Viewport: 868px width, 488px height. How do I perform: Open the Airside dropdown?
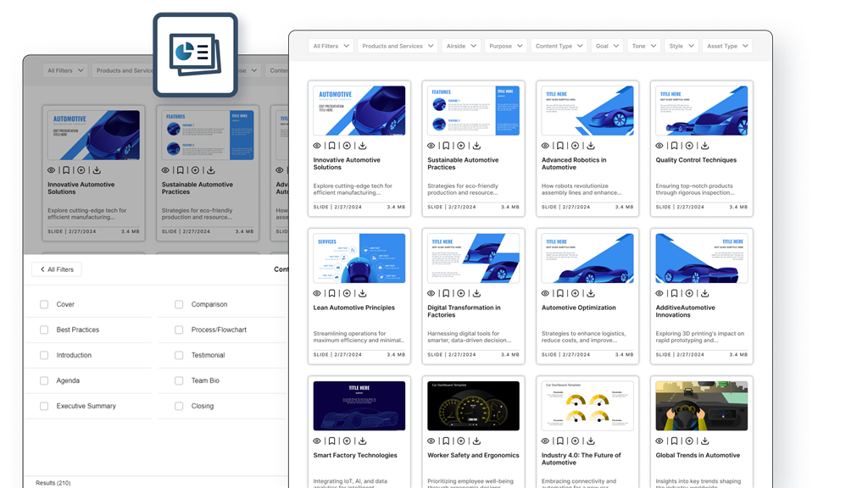tap(461, 46)
